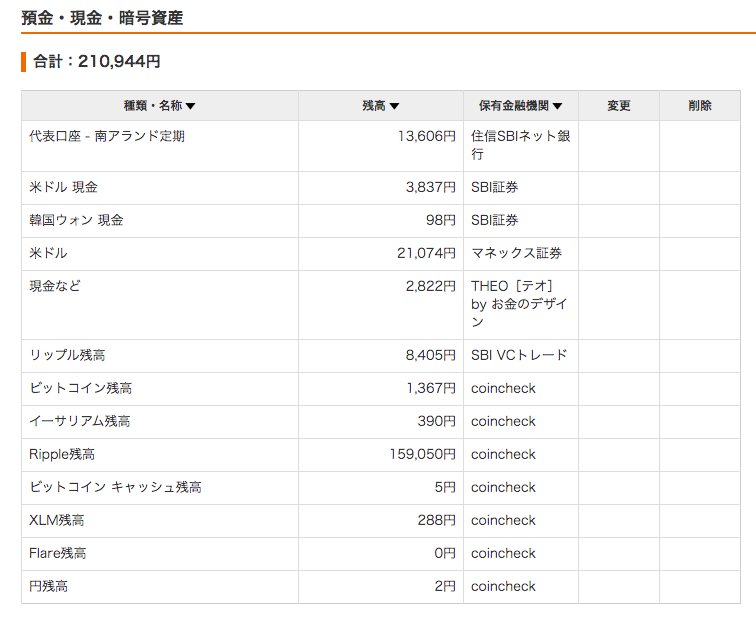Select row リップル残高

pos(381,356)
